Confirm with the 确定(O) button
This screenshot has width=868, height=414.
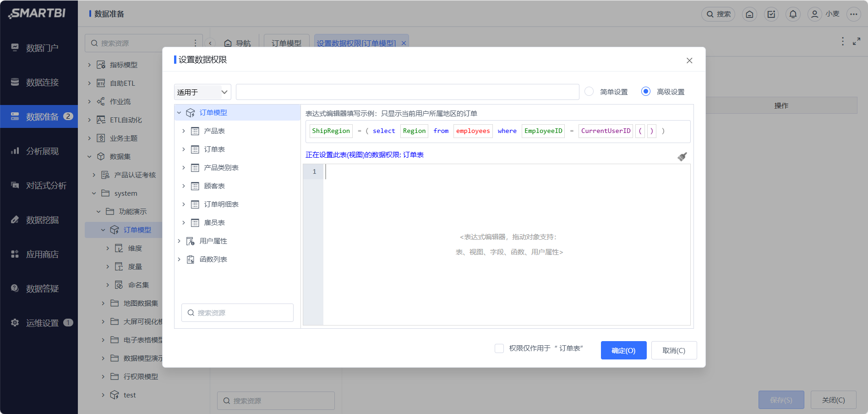tap(623, 350)
